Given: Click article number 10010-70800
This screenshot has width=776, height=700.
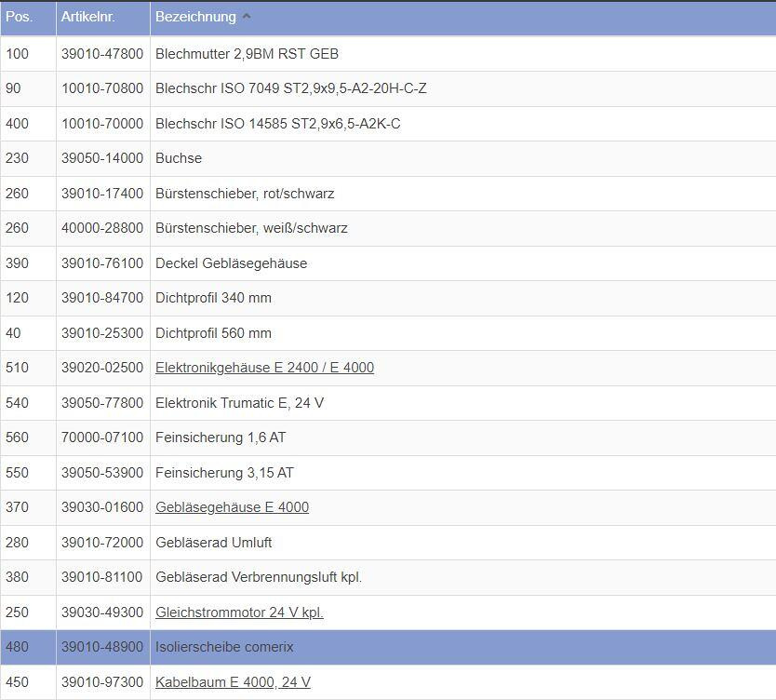Looking at the screenshot, I should tap(102, 88).
